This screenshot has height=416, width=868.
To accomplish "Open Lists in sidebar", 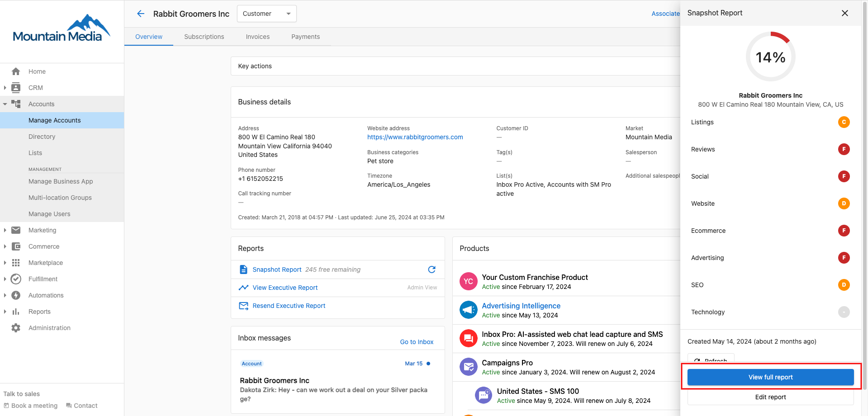I will (62, 153).
